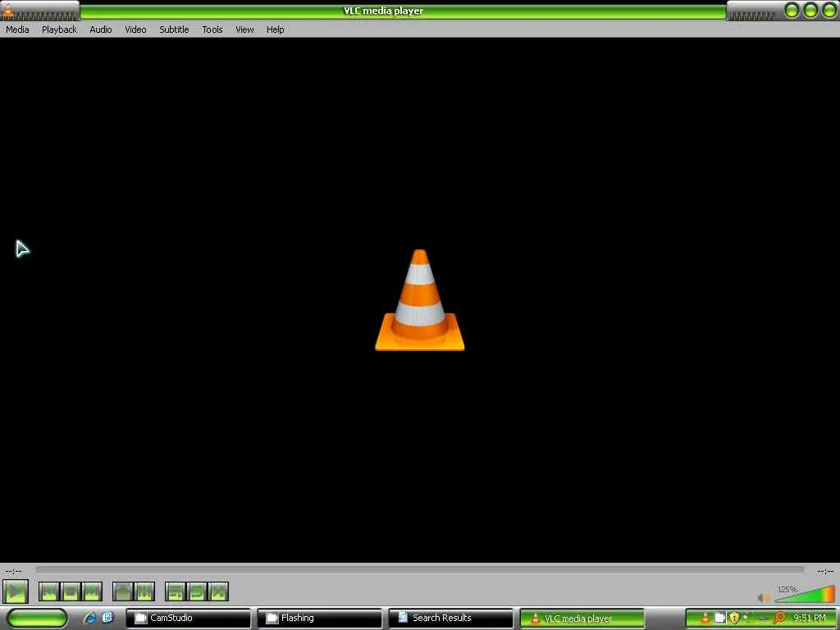
Task: Mute audio using the speaker icon
Action: click(764, 597)
